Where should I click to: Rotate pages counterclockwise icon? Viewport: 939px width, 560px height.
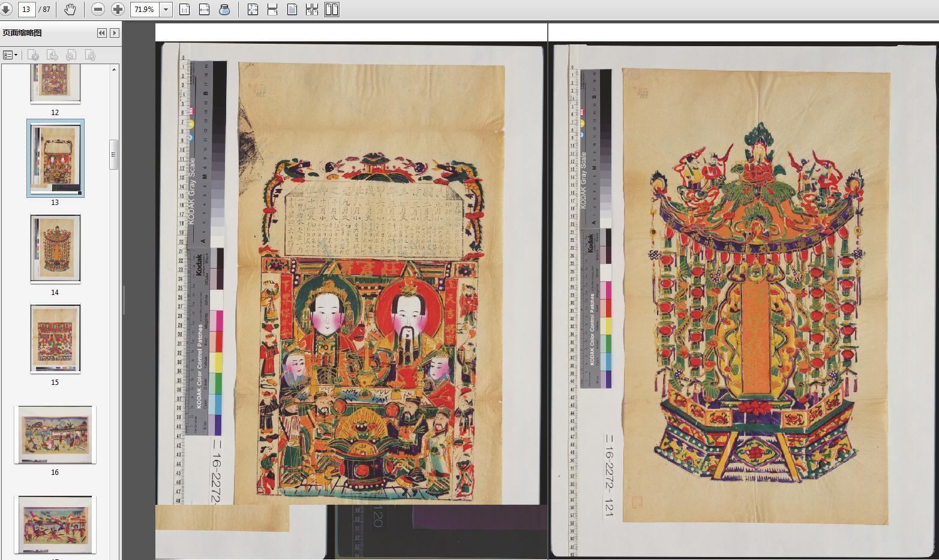coord(71,55)
